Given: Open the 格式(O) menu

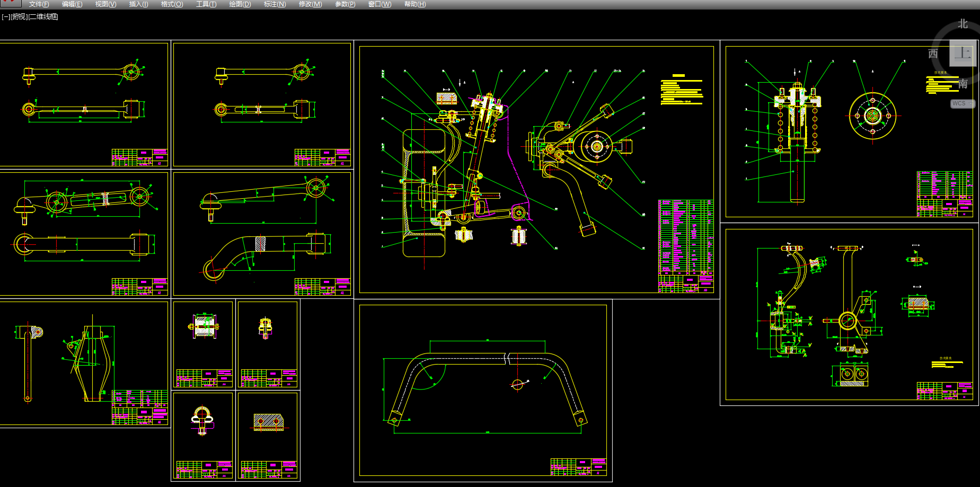Looking at the screenshot, I should pos(172,4).
